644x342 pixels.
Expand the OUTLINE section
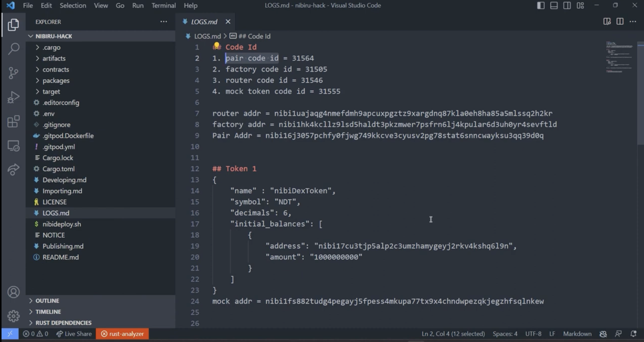coord(100,301)
